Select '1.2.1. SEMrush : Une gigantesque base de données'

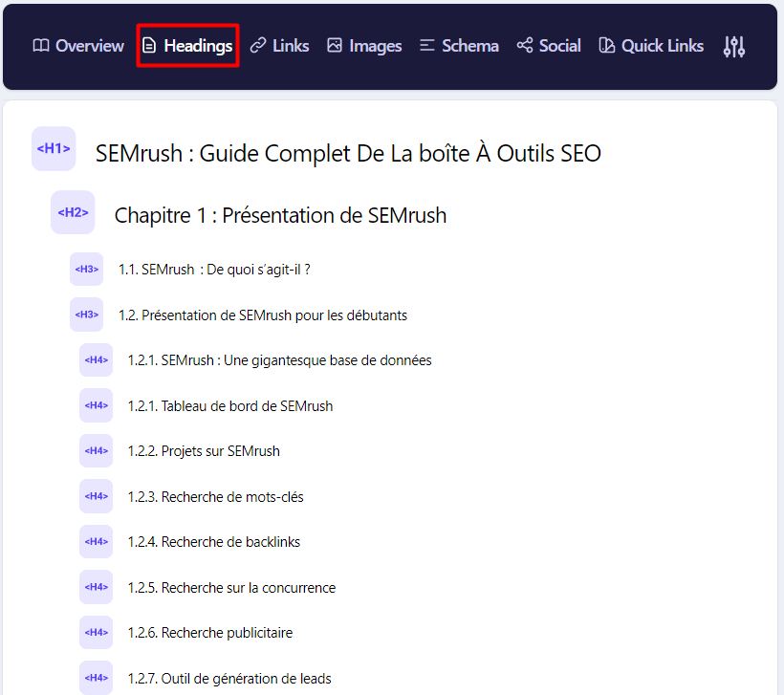[279, 360]
